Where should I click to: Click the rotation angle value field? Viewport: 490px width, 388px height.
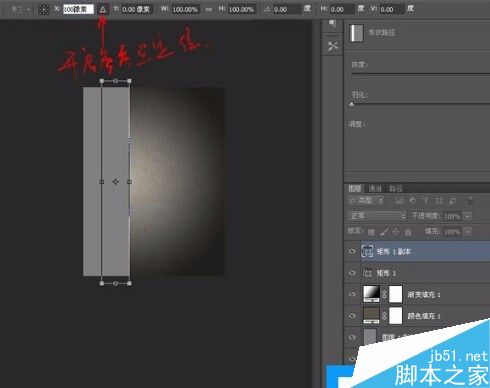point(286,9)
